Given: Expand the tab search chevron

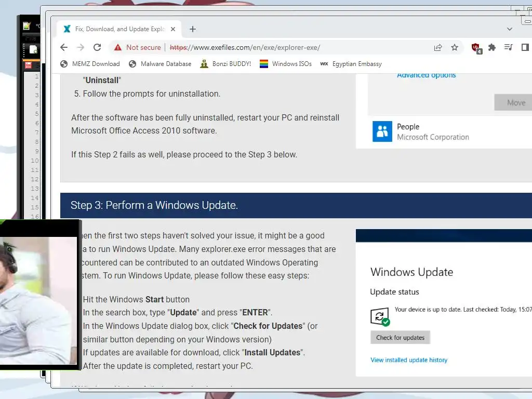Looking at the screenshot, I should [x=510, y=29].
